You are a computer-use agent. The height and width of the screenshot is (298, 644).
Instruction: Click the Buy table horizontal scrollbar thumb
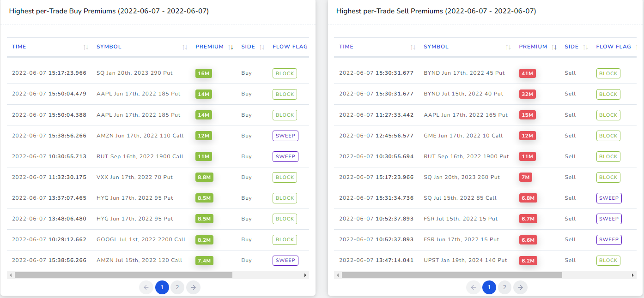(x=123, y=275)
